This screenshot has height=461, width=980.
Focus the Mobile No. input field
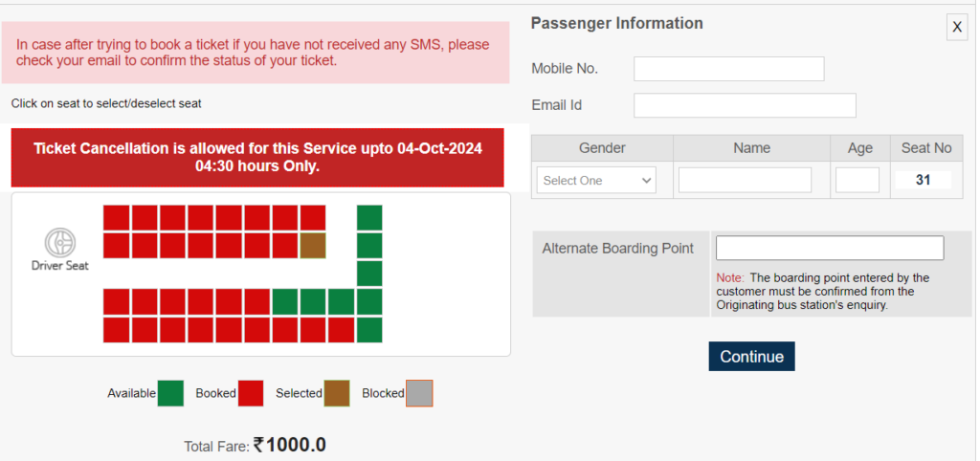[x=728, y=69]
